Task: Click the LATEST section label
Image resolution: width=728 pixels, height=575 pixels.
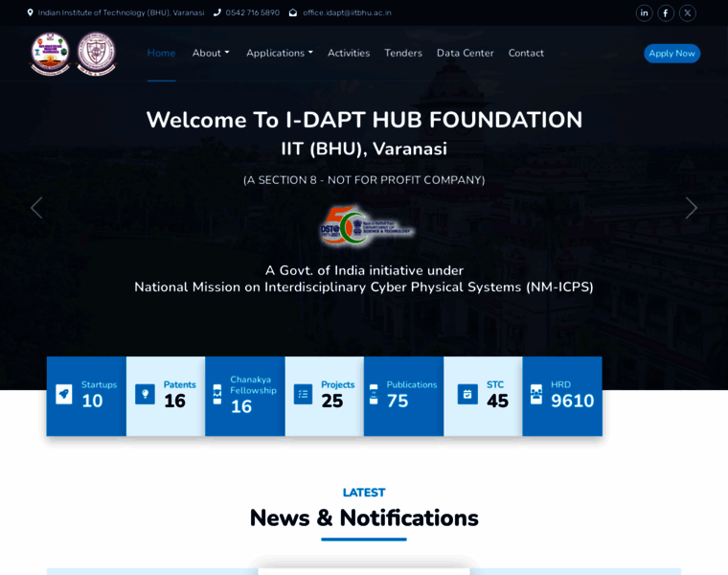Action: pos(364,493)
